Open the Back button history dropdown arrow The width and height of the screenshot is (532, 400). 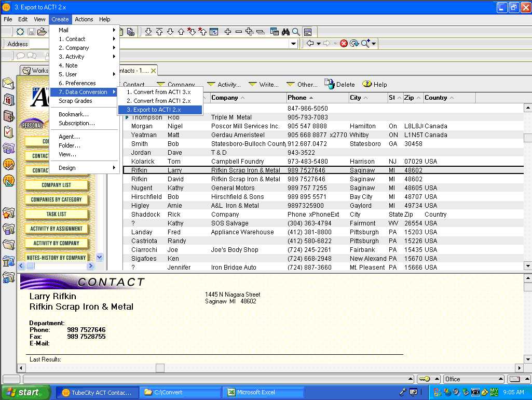click(318, 44)
